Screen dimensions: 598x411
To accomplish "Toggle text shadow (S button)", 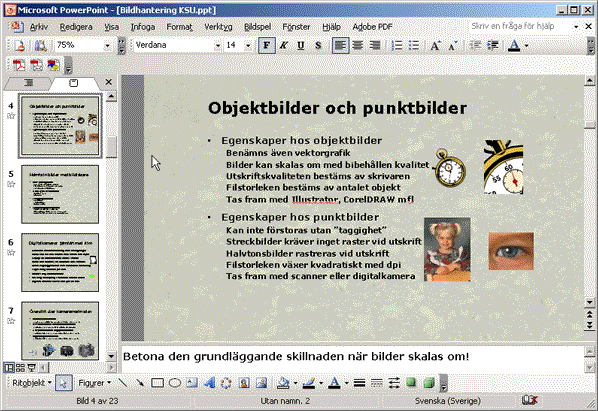I will point(318,46).
